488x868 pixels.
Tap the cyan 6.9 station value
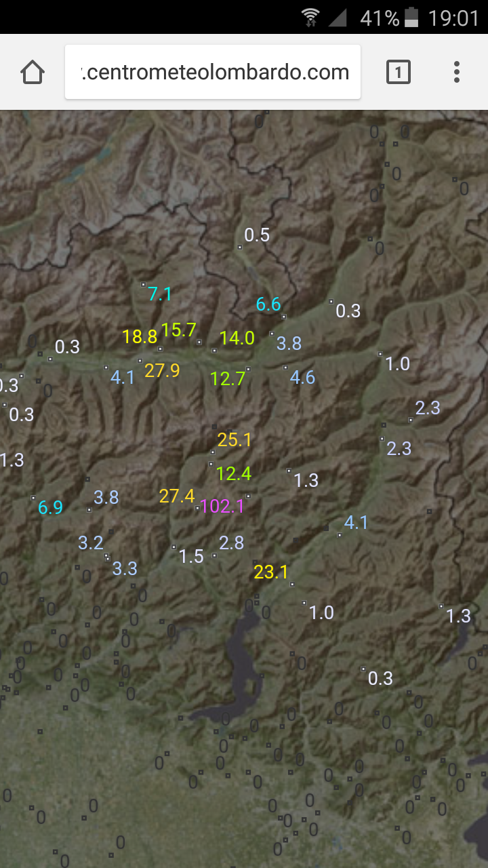tap(50, 507)
